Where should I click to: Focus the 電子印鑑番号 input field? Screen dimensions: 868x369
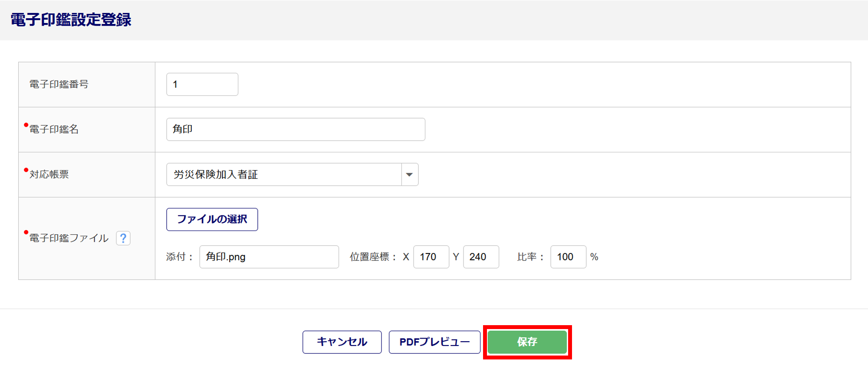click(202, 84)
